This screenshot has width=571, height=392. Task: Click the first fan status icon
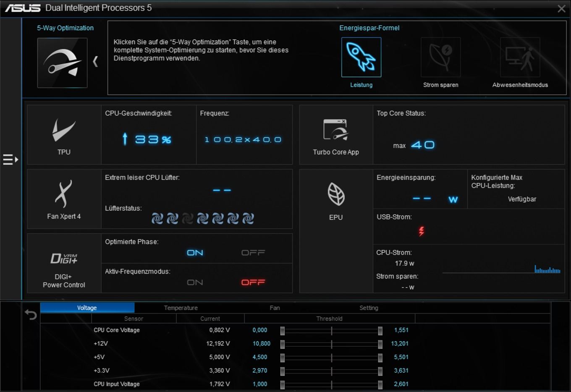[157, 218]
